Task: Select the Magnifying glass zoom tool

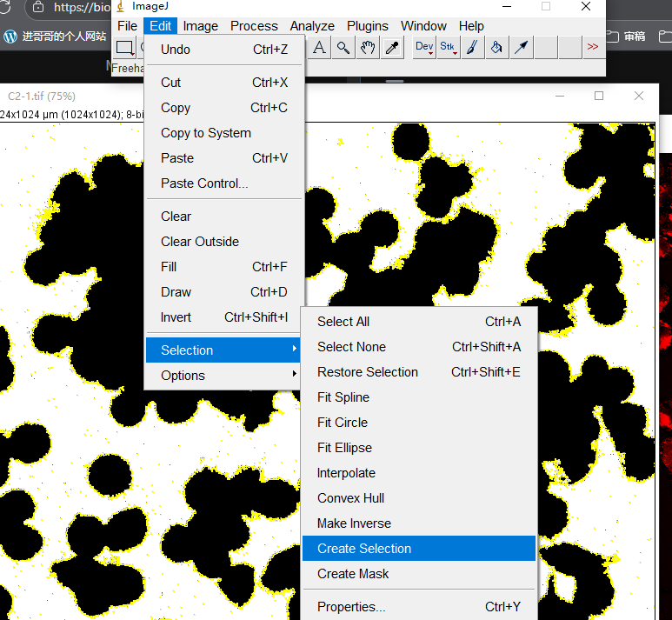Action: tap(344, 47)
